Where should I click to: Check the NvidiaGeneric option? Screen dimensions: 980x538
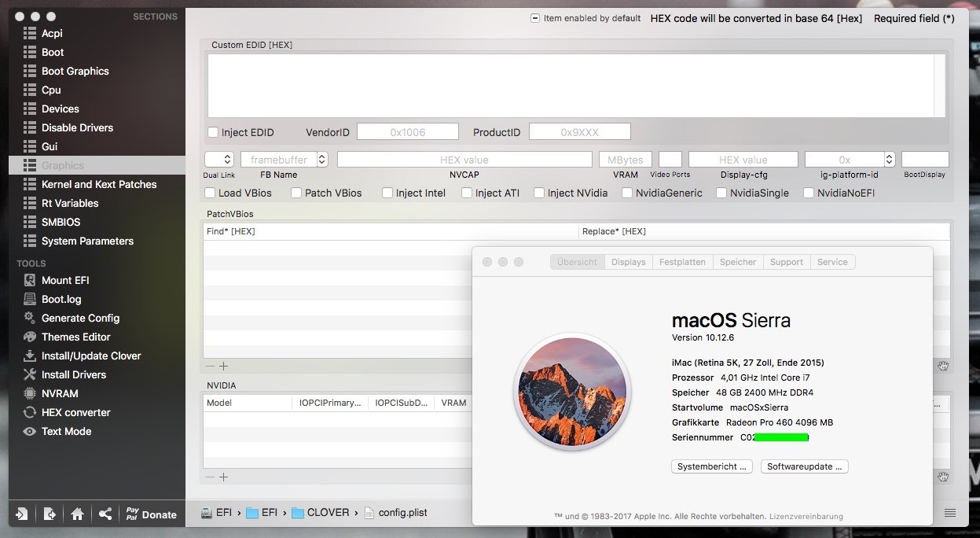(627, 193)
